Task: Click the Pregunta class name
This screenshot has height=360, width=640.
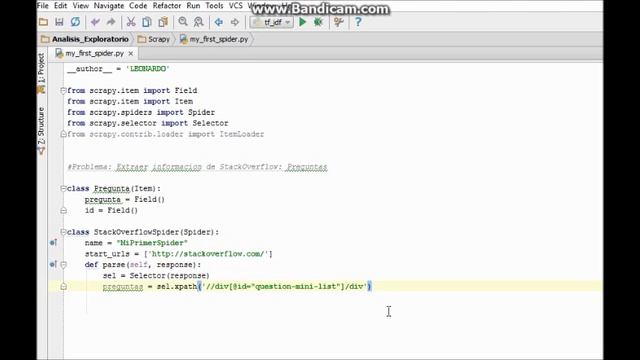Action: pyautogui.click(x=111, y=189)
